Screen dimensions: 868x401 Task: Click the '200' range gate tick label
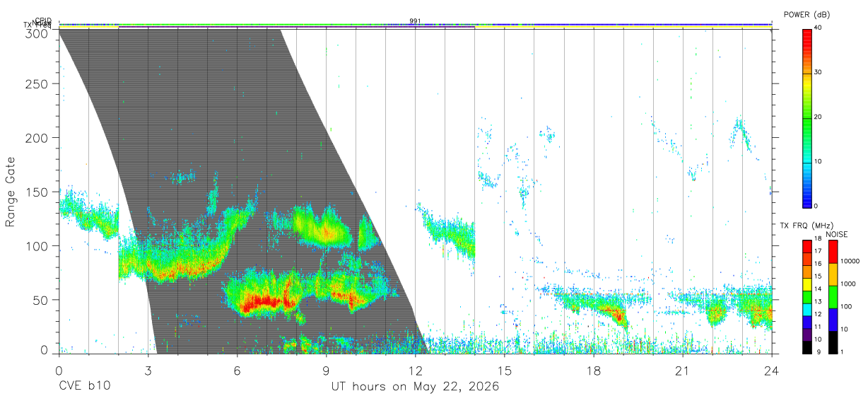tap(38, 138)
